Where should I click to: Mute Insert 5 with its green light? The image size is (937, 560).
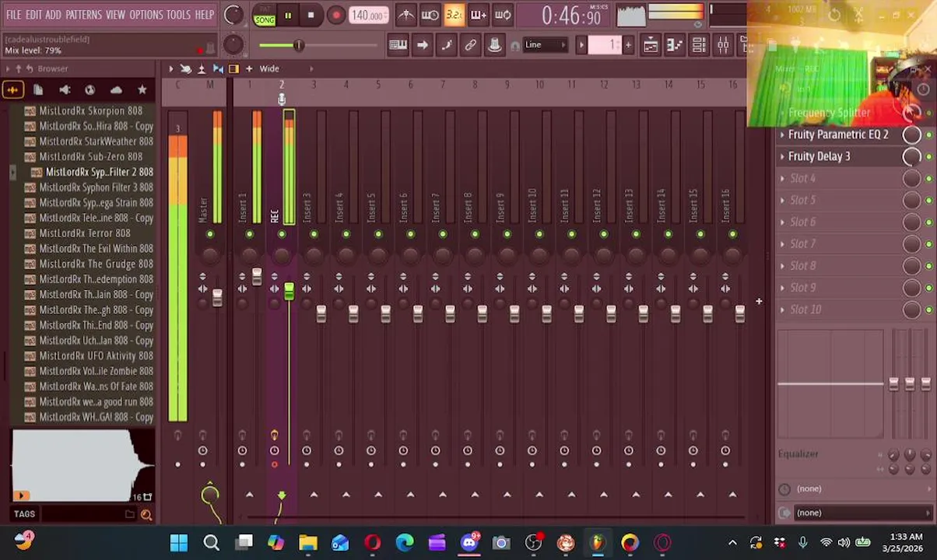(x=378, y=234)
